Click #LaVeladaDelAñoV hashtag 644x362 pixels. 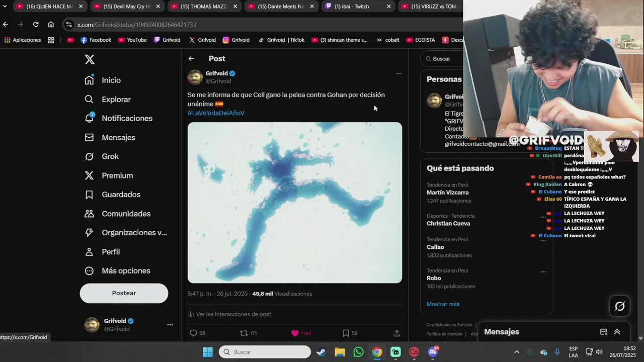tap(216, 113)
